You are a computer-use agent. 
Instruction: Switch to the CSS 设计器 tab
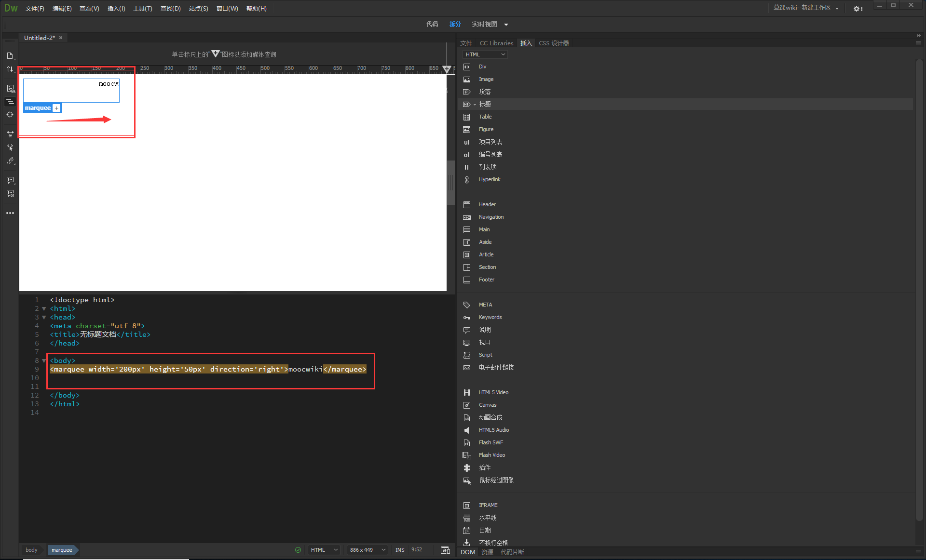click(554, 43)
